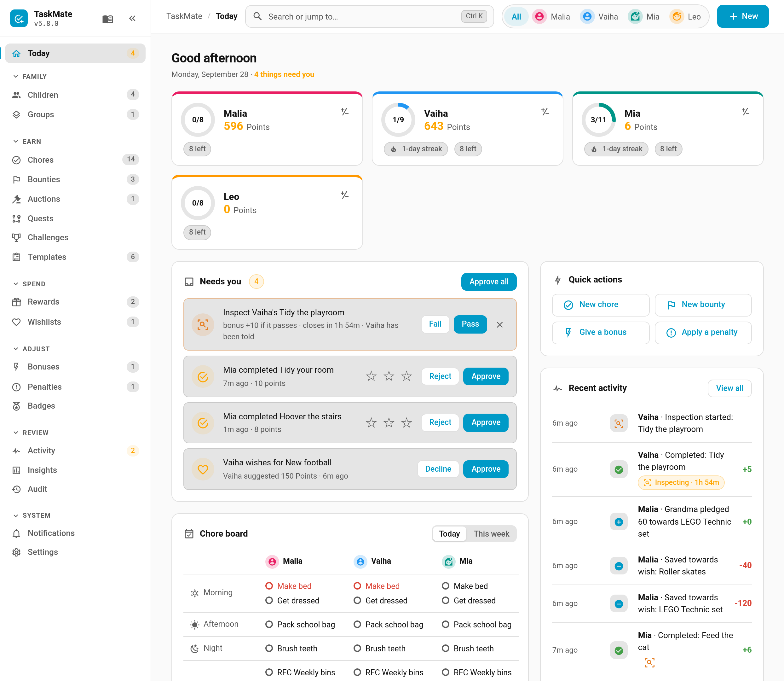
Task: Check off Malia's Make bed chore
Action: click(269, 586)
